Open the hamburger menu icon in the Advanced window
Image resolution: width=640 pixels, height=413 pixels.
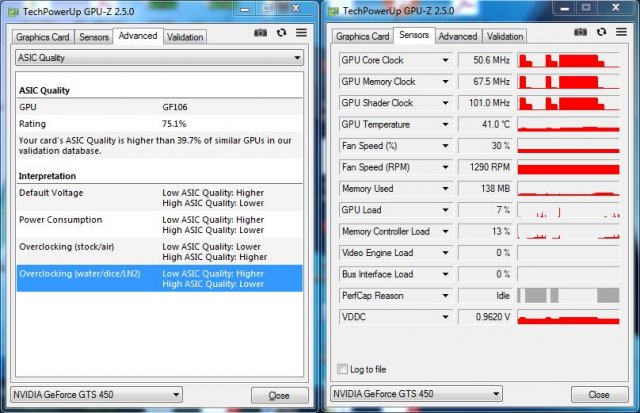299,33
